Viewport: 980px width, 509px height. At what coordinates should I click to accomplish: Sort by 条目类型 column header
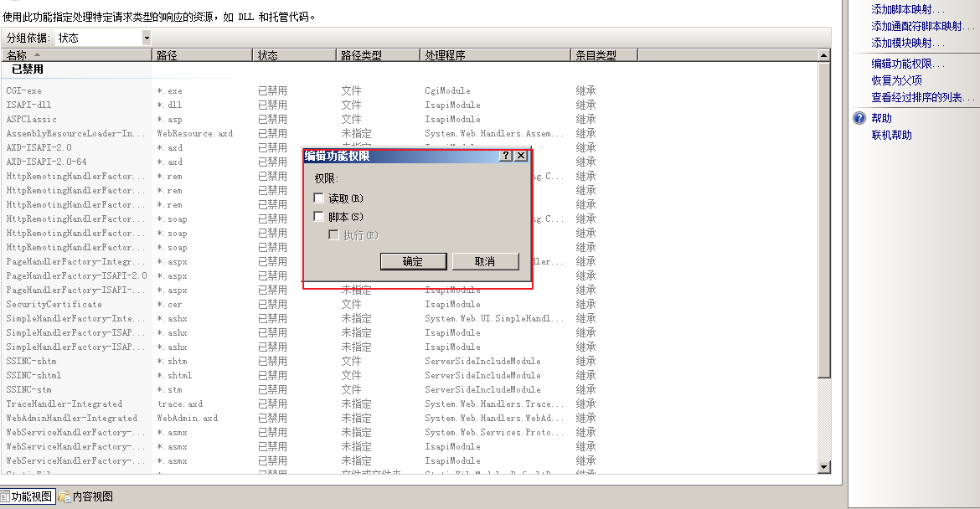[x=605, y=55]
